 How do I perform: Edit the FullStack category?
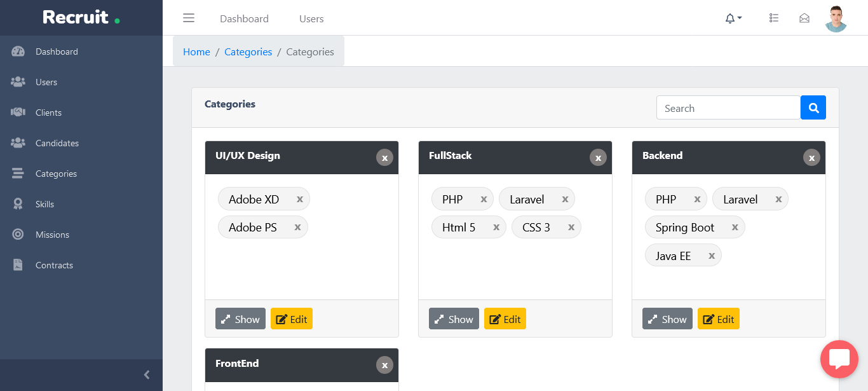[x=505, y=319]
